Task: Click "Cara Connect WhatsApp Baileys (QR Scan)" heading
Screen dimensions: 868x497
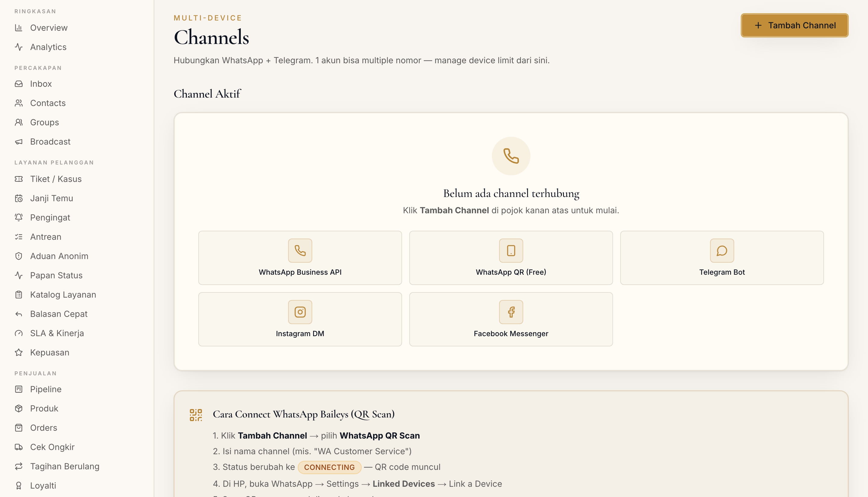Action: pyautogui.click(x=303, y=414)
